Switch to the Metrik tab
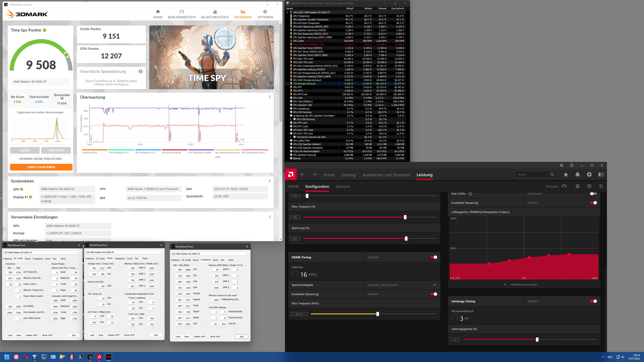The height and width of the screenshot is (362, 644). (x=293, y=187)
